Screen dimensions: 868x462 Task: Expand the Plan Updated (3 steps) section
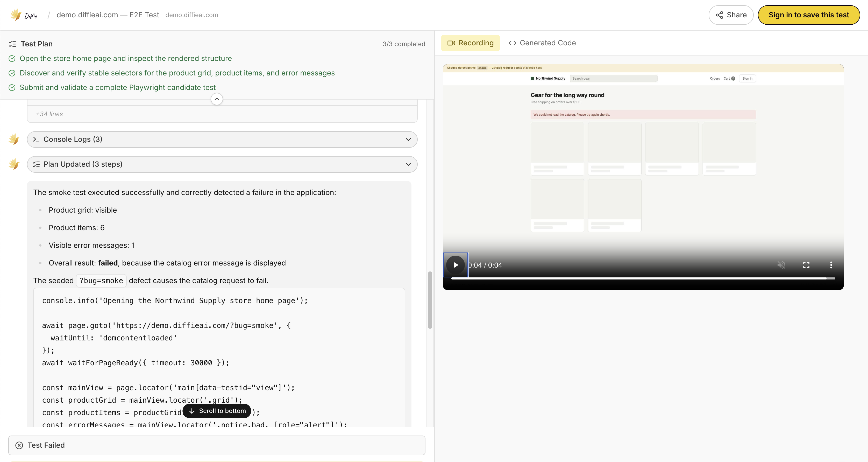222,164
